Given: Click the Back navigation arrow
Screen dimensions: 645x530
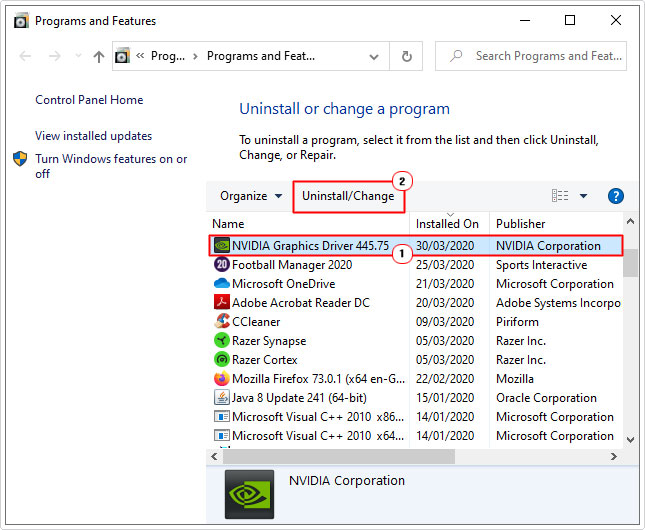Looking at the screenshot, I should [26, 56].
